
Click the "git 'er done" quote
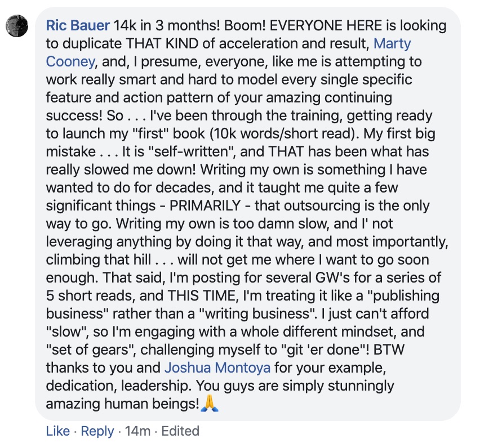click(x=325, y=350)
